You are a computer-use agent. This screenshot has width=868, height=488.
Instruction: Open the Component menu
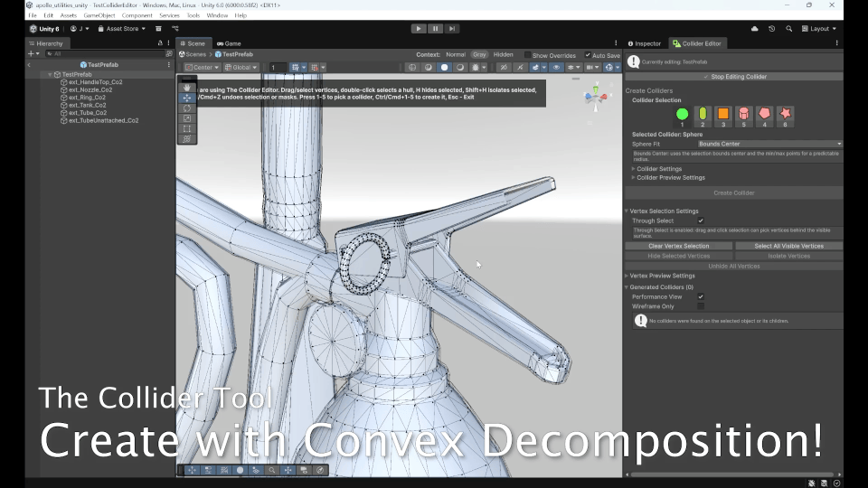(137, 15)
